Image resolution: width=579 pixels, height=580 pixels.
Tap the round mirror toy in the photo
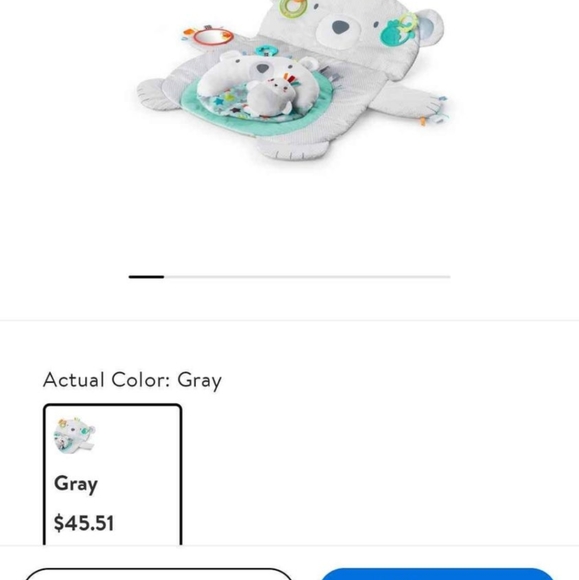click(213, 37)
